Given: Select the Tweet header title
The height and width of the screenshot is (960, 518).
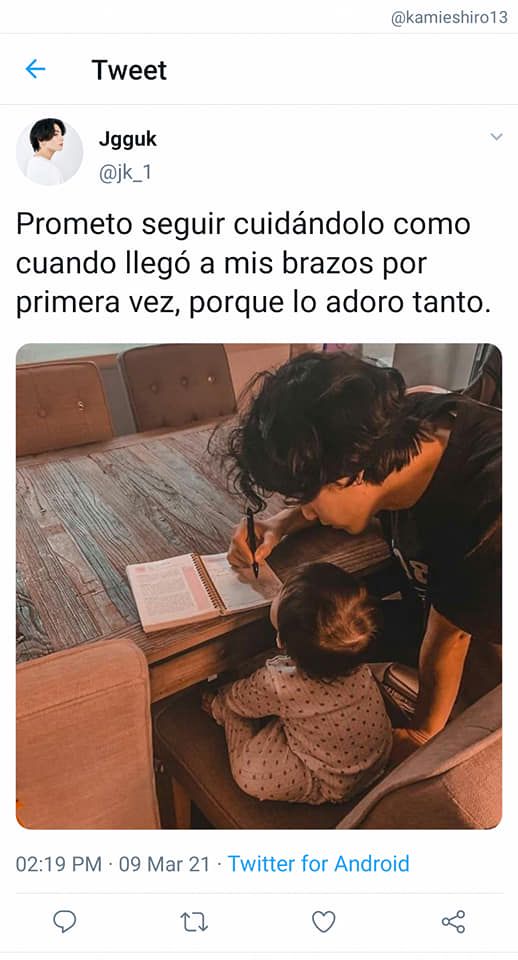Looking at the screenshot, I should pos(129,70).
